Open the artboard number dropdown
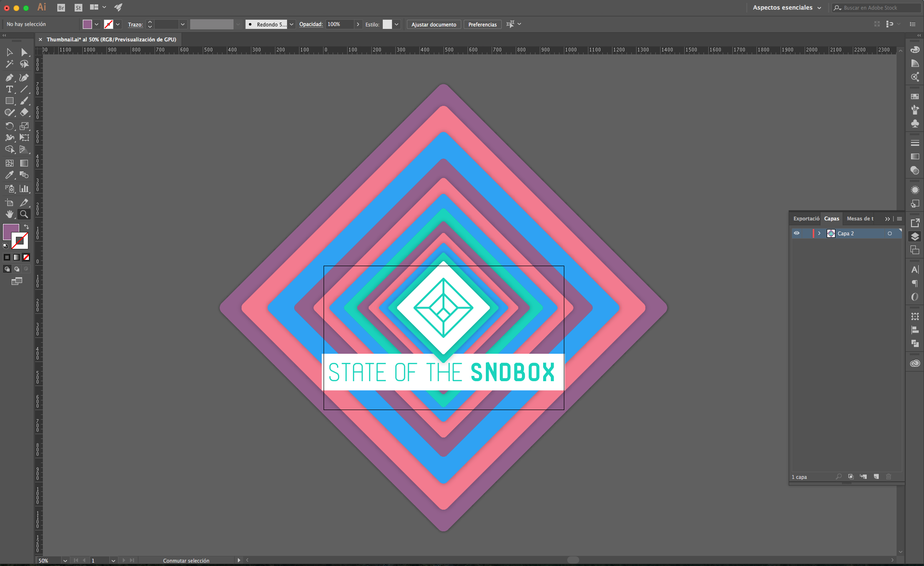Screen dimensions: 924x566 [x=113, y=561]
